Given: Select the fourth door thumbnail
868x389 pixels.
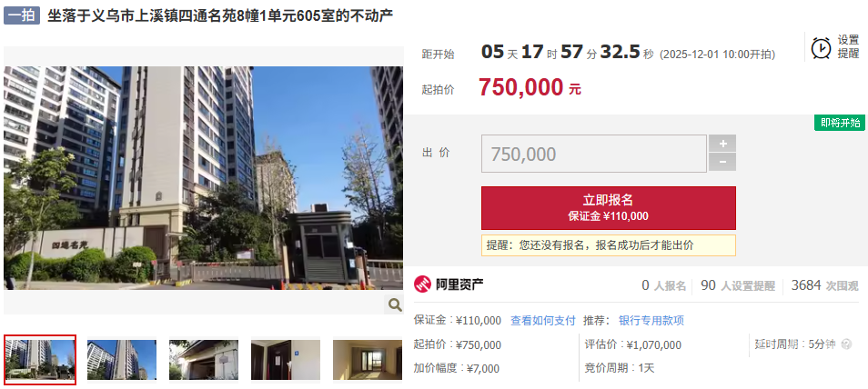Looking at the screenshot, I should 286,360.
